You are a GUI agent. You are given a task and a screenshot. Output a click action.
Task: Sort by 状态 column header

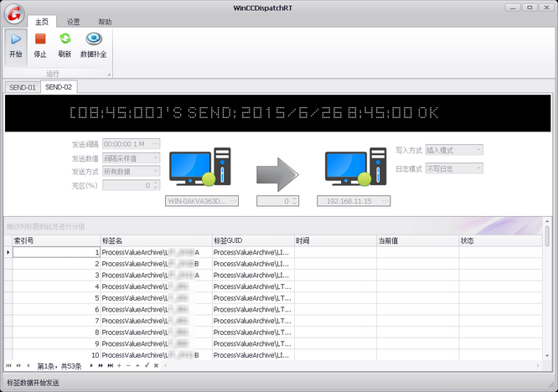500,241
